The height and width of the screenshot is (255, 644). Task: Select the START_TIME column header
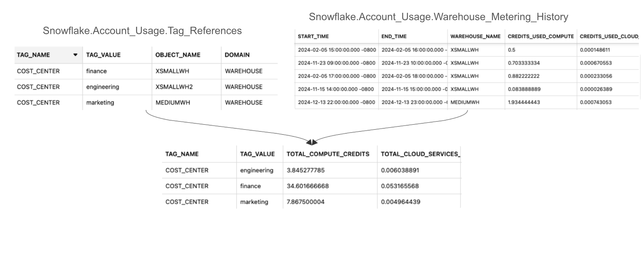coord(313,36)
